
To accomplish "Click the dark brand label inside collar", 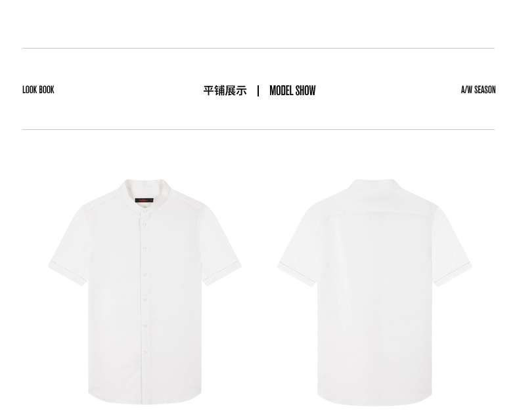I will [144, 200].
